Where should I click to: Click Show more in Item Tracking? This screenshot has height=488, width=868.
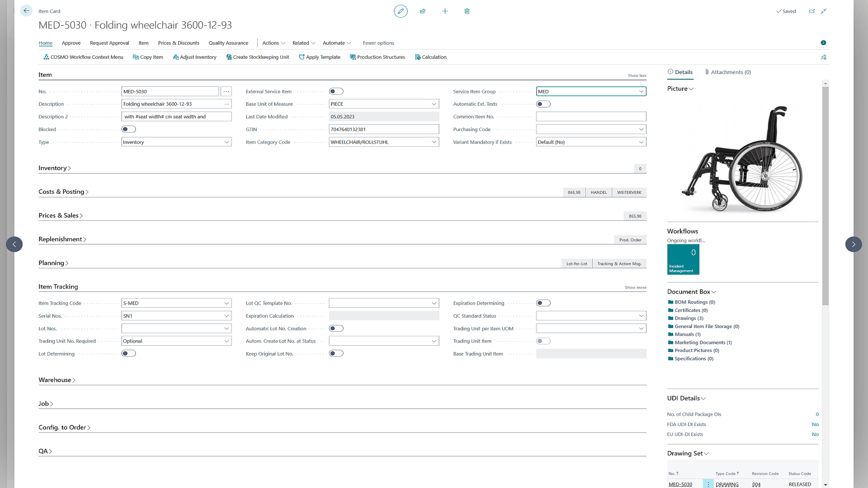pyautogui.click(x=636, y=287)
